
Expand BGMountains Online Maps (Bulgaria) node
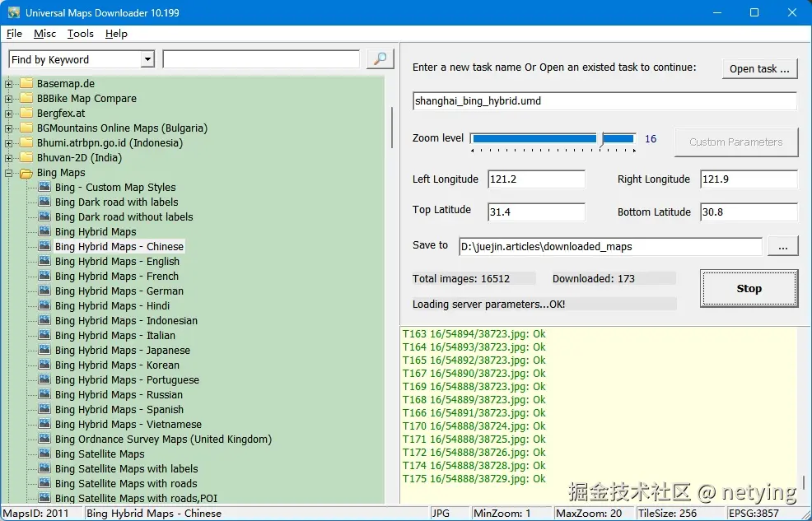9,128
